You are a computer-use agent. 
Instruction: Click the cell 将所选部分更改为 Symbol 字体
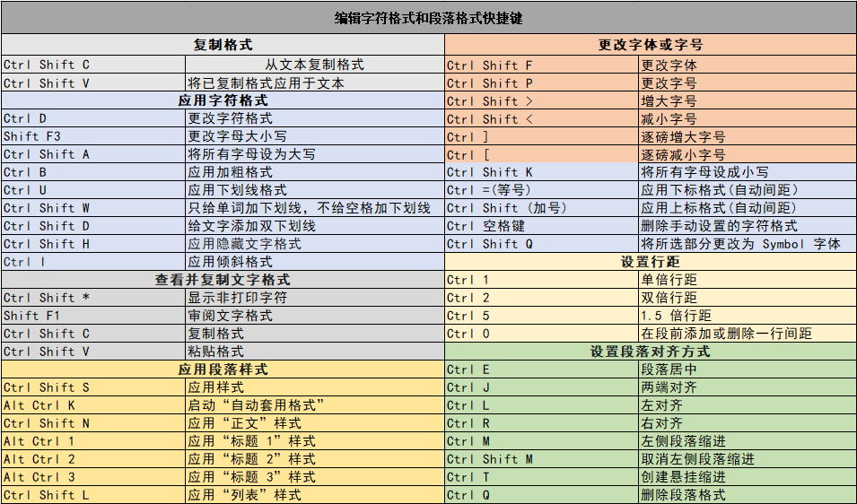click(x=748, y=244)
